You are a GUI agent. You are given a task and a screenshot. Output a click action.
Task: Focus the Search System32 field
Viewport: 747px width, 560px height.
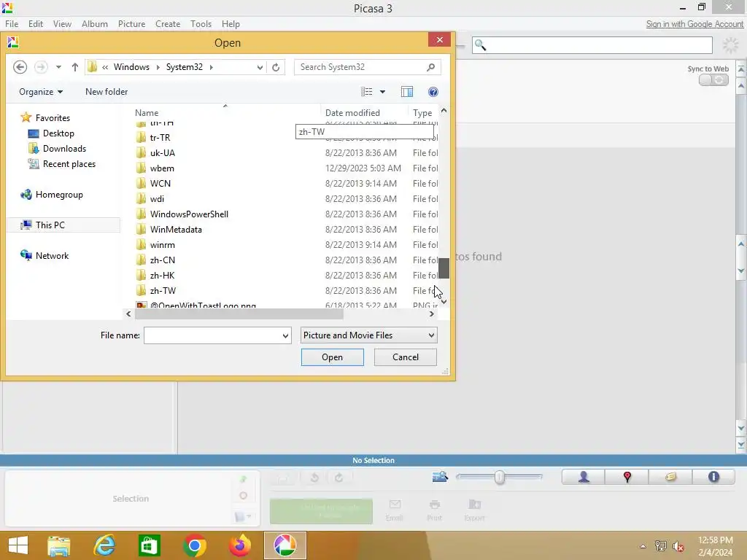pos(360,67)
